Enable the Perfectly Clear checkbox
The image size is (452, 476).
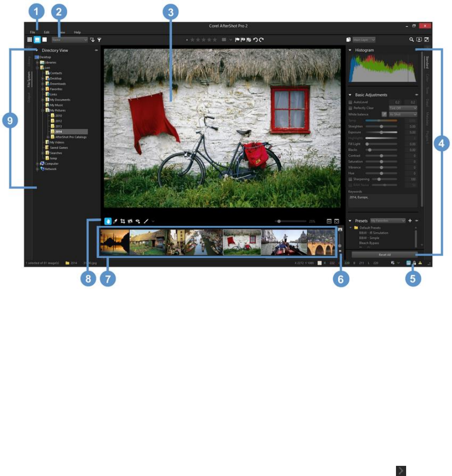point(351,108)
